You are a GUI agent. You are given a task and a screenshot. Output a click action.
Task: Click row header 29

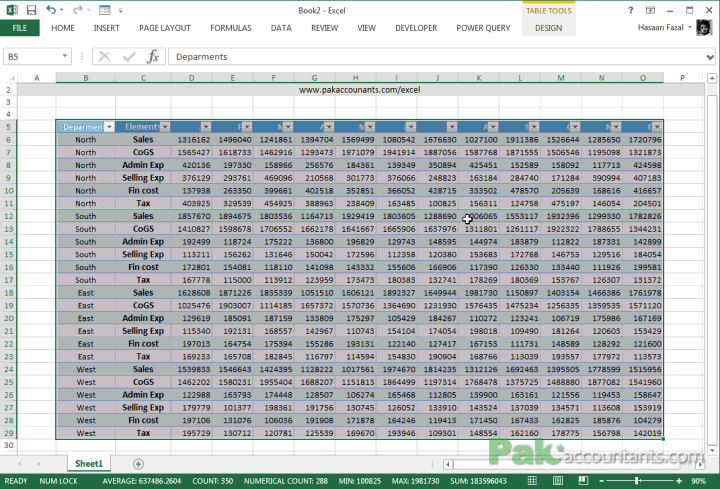click(9, 433)
